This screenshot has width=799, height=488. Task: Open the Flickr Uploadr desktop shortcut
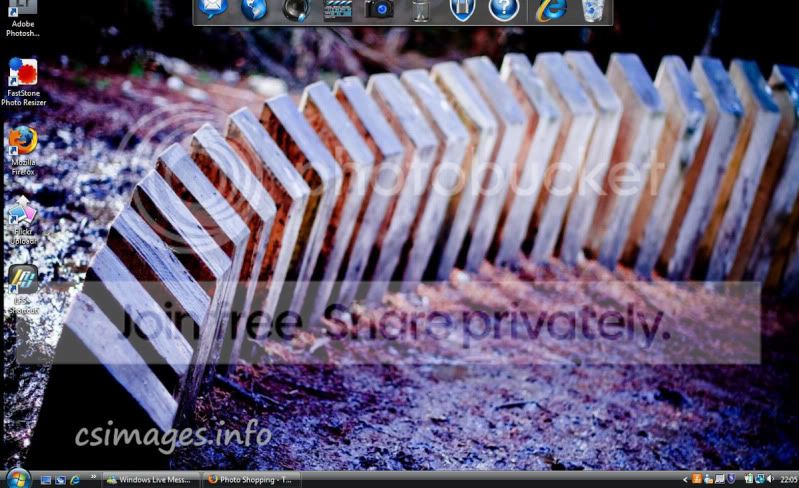pos(23,220)
